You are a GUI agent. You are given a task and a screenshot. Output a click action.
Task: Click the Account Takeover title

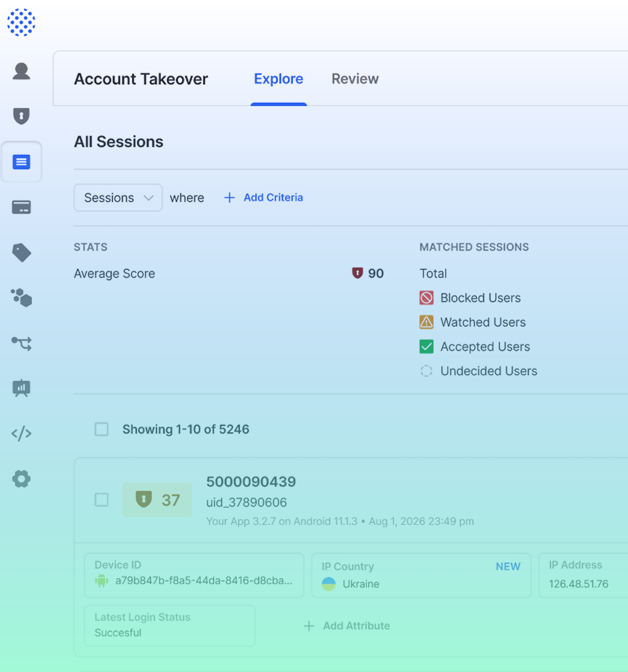141,79
